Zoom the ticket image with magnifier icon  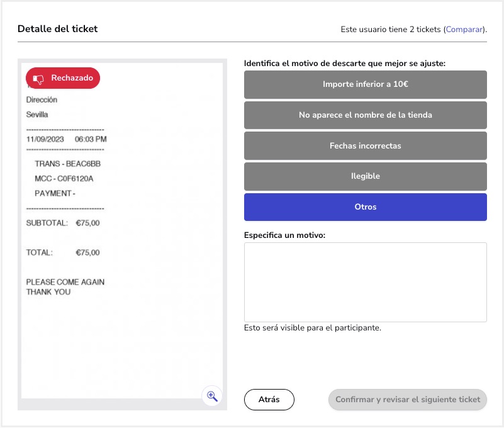click(x=212, y=396)
